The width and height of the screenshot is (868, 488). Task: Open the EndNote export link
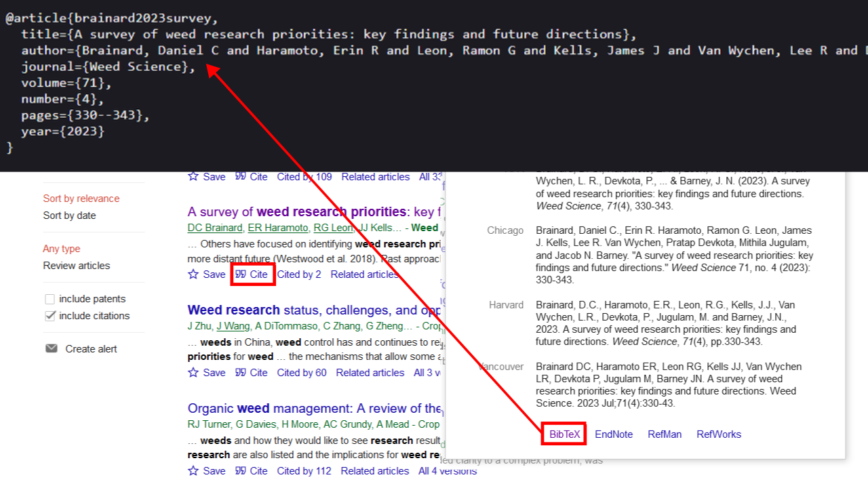pos(614,434)
